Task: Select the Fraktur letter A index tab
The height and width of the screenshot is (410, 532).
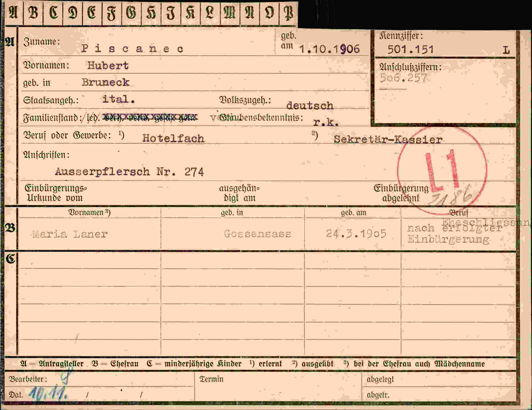Action: (x=14, y=13)
